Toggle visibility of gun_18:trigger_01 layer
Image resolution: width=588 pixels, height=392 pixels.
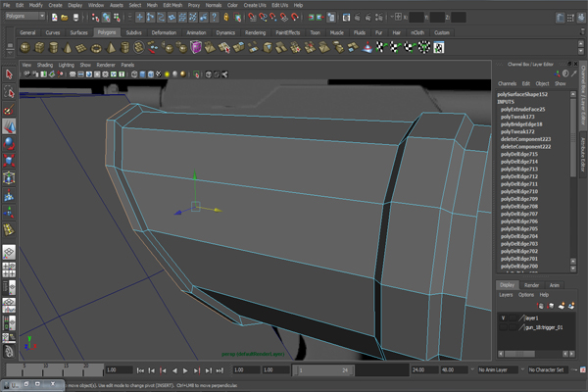[503, 327]
